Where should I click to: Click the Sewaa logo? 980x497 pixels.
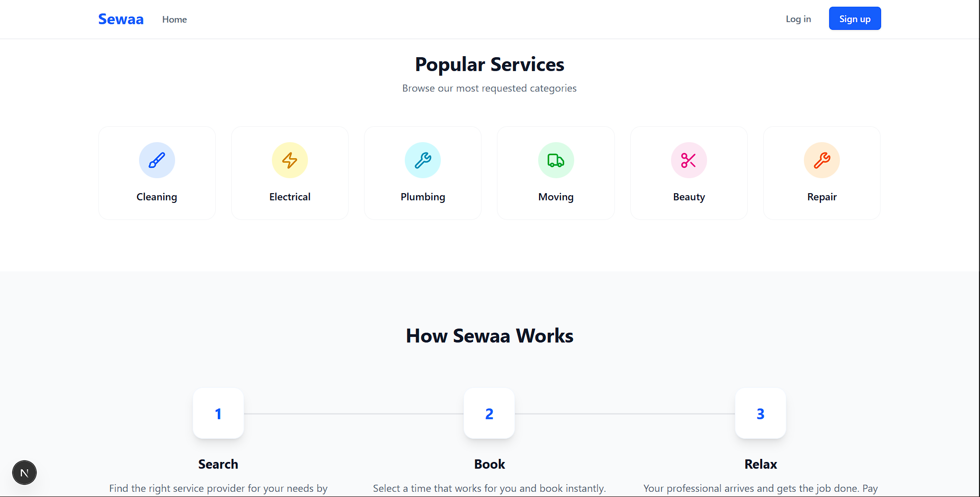point(121,19)
